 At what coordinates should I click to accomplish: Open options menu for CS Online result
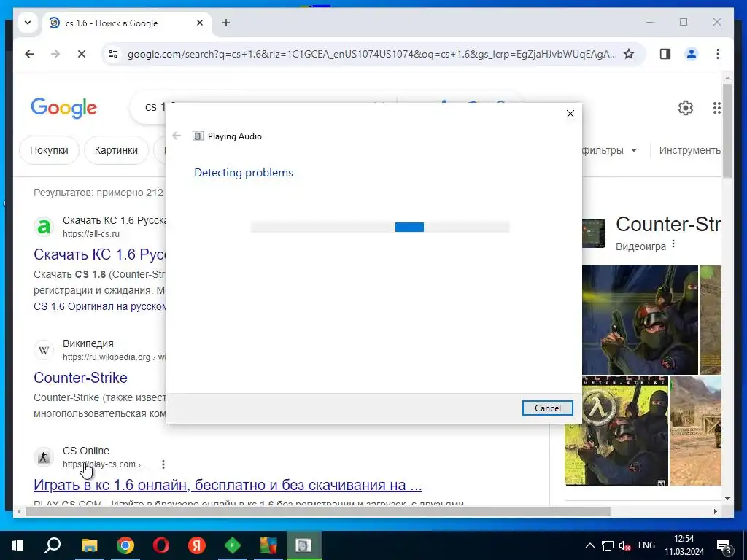pos(163,464)
